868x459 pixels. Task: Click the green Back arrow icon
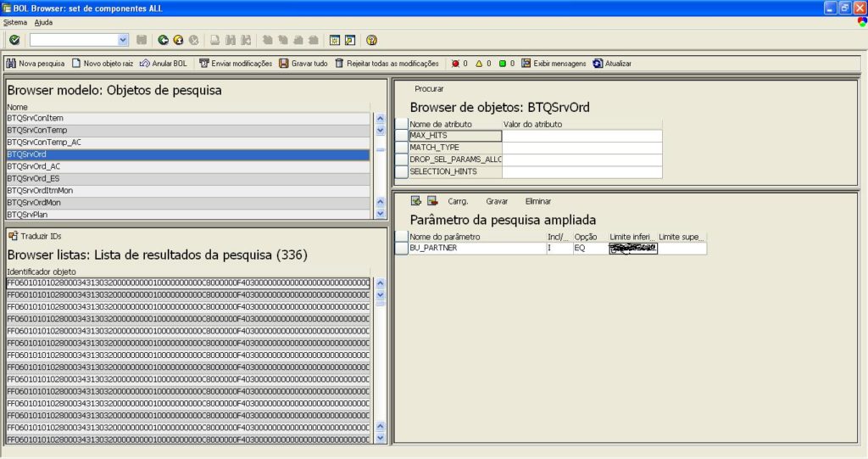[x=163, y=40]
